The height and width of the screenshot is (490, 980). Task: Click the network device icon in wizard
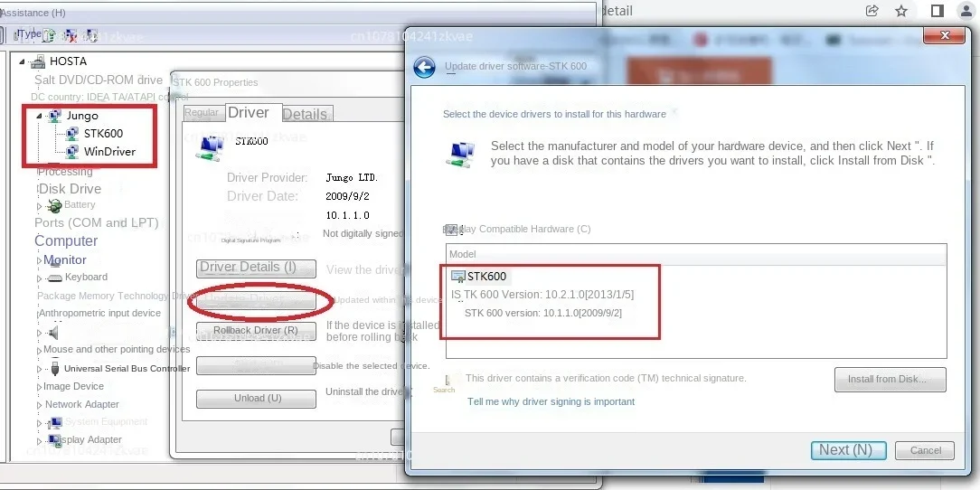[x=461, y=154]
